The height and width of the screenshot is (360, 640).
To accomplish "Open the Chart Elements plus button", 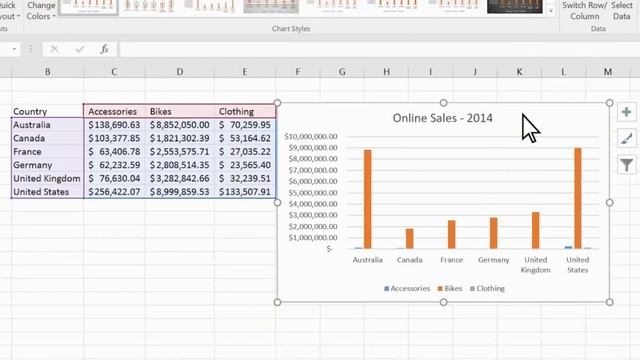I will (x=627, y=112).
